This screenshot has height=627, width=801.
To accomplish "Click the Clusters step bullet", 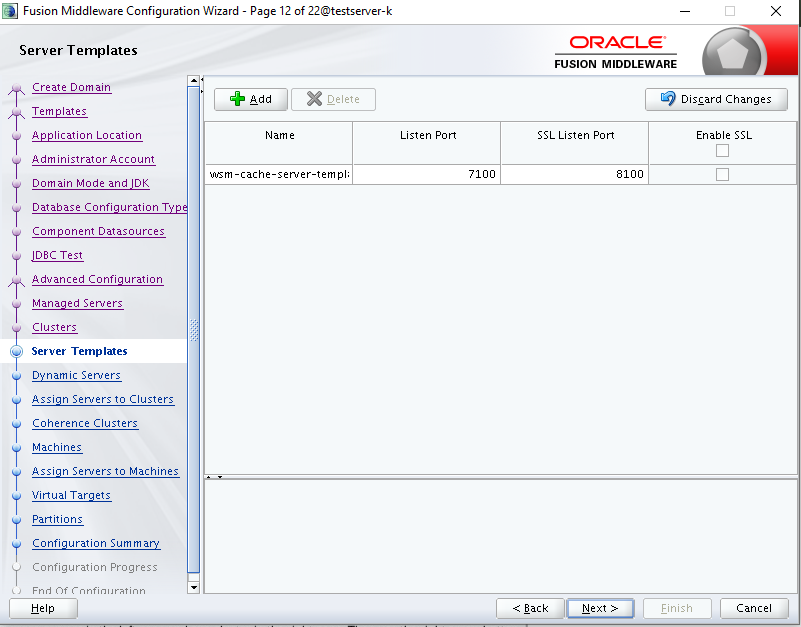I will coord(16,328).
